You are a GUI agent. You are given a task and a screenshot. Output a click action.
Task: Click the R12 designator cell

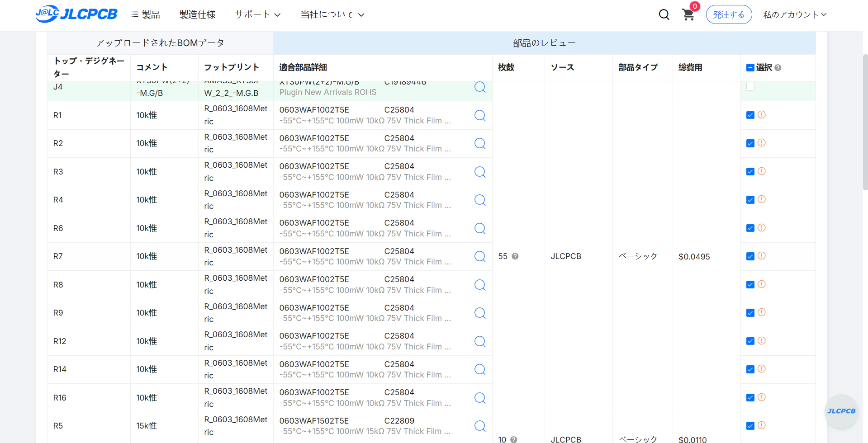89,341
